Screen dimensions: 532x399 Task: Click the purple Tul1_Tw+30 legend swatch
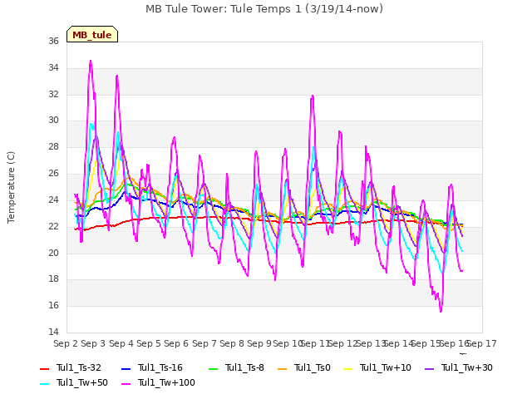430,368
